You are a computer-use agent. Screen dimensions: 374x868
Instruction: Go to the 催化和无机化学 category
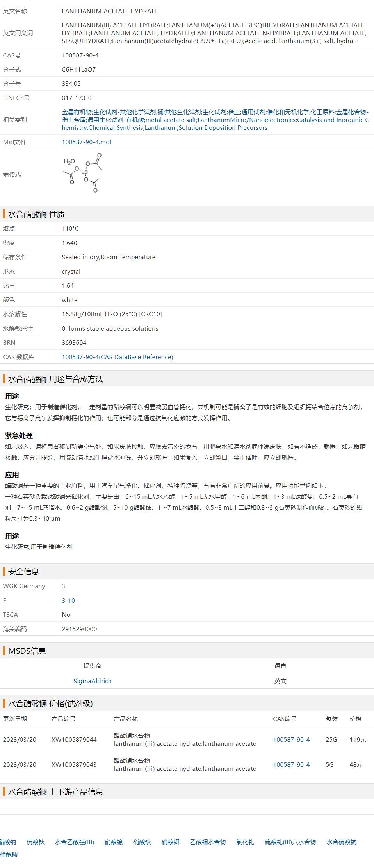(x=288, y=112)
